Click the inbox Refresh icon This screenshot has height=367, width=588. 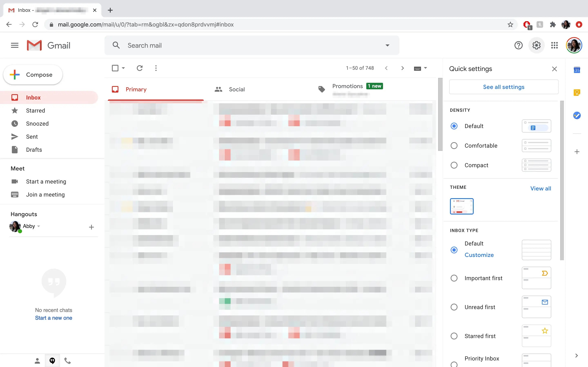[139, 68]
